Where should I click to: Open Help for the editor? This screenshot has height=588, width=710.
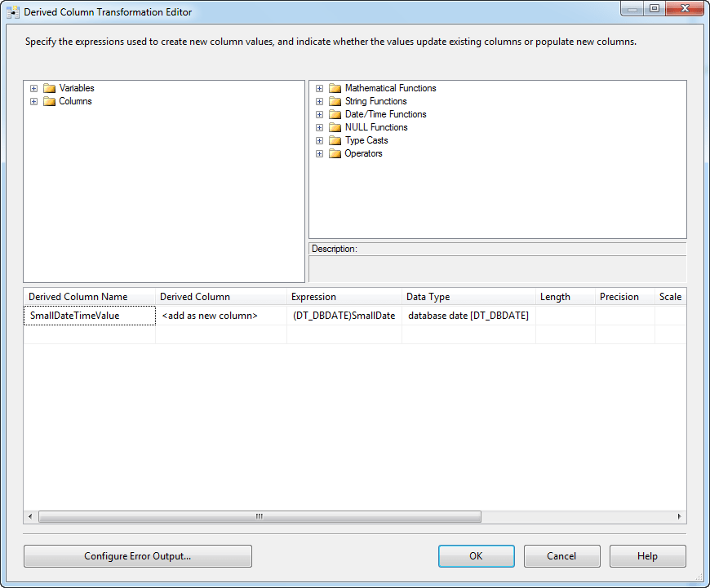pos(647,556)
